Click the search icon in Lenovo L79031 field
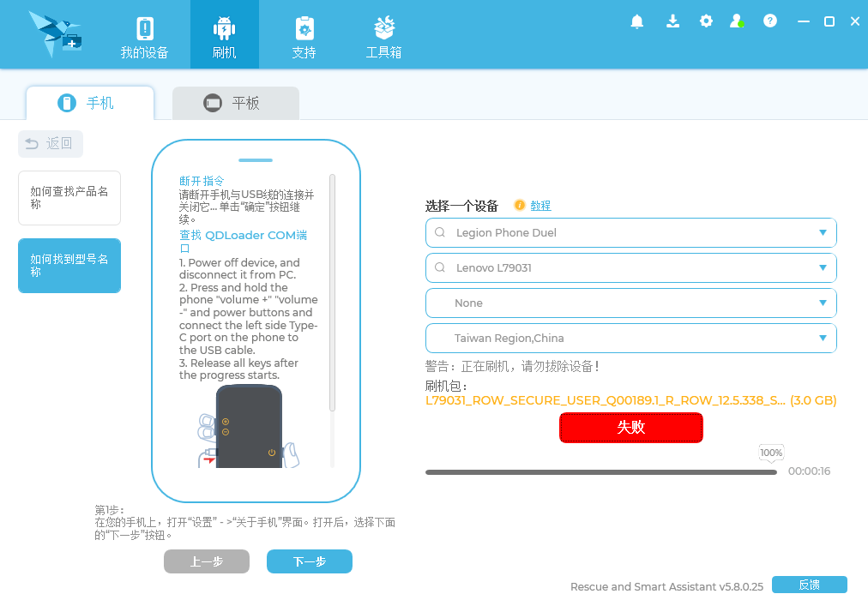 [440, 267]
